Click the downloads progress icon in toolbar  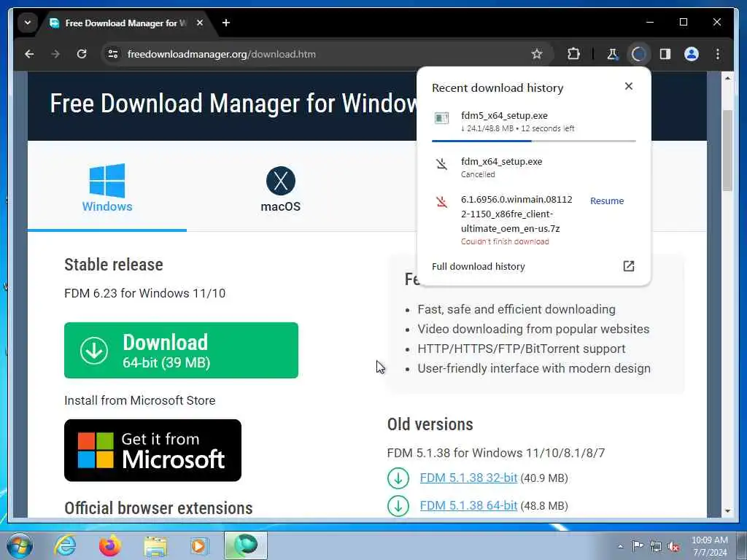pos(638,54)
